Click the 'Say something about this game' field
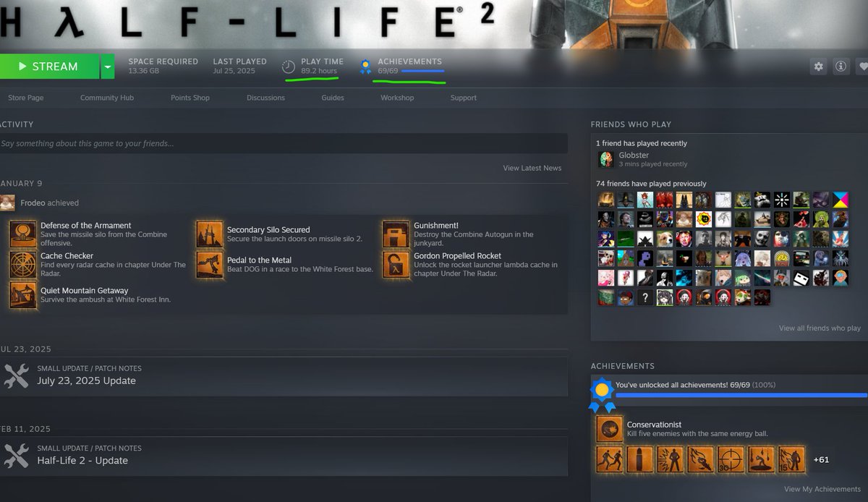This screenshot has height=502, width=868. pos(284,143)
